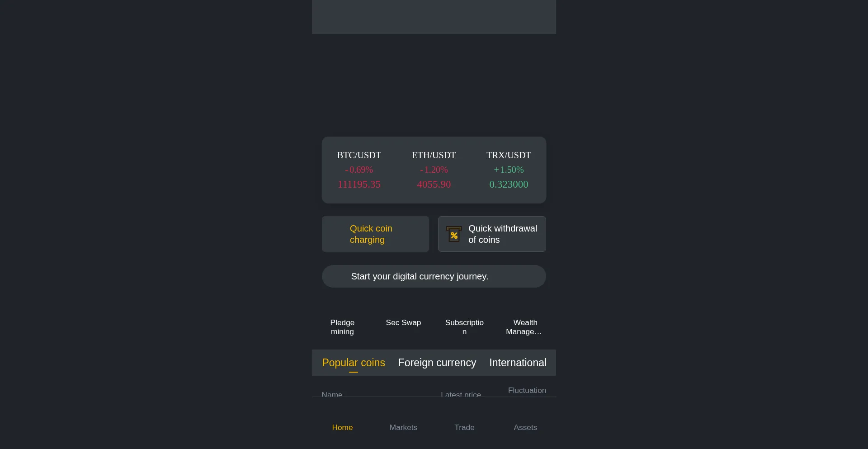The width and height of the screenshot is (868, 449).
Task: Go to Sec Swap
Action: (x=403, y=322)
